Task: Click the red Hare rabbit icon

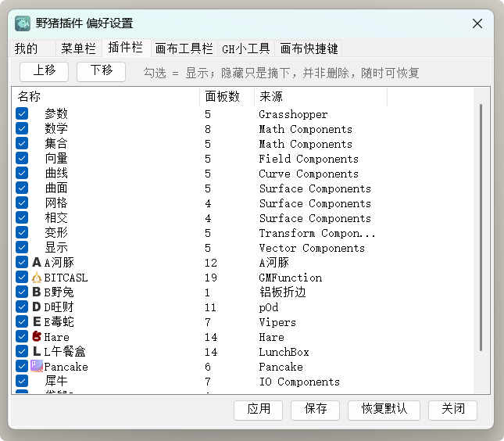Action: pos(37,336)
